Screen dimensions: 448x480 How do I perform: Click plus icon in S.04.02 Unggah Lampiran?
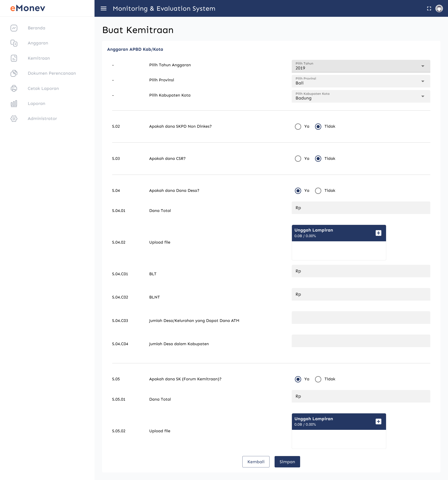coord(378,233)
